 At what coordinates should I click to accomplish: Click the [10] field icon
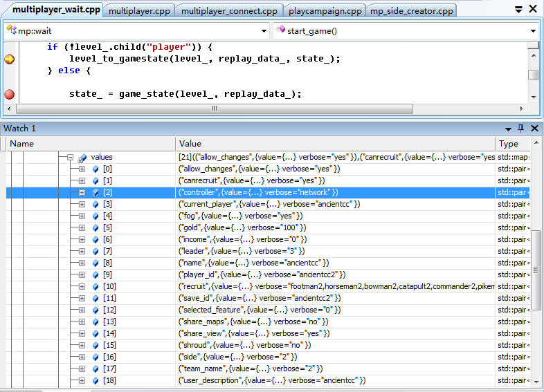(96, 287)
